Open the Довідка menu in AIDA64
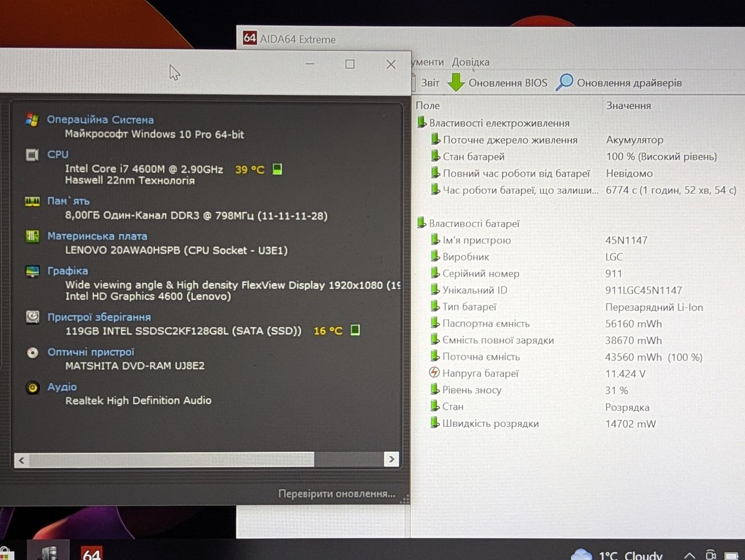This screenshot has height=560, width=745. [x=471, y=62]
